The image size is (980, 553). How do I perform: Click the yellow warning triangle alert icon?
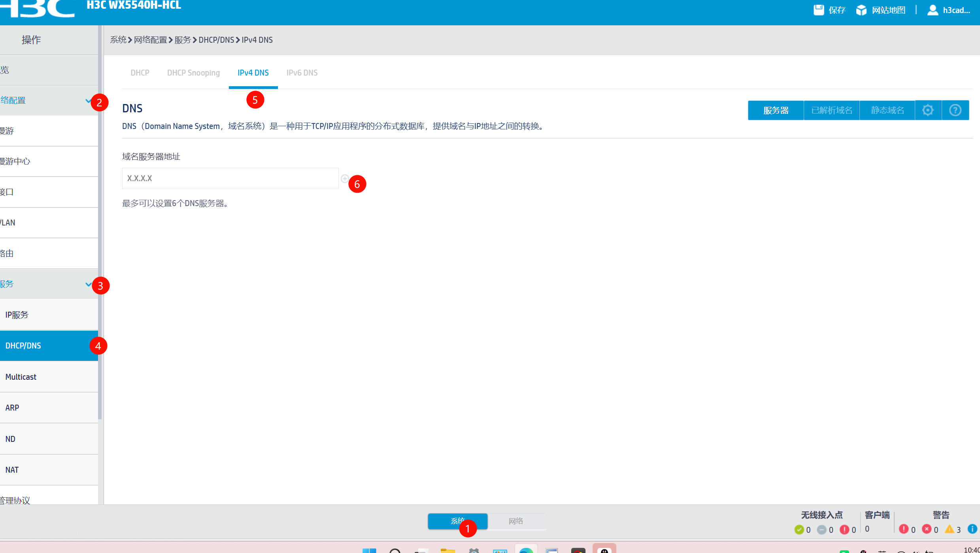click(x=949, y=529)
